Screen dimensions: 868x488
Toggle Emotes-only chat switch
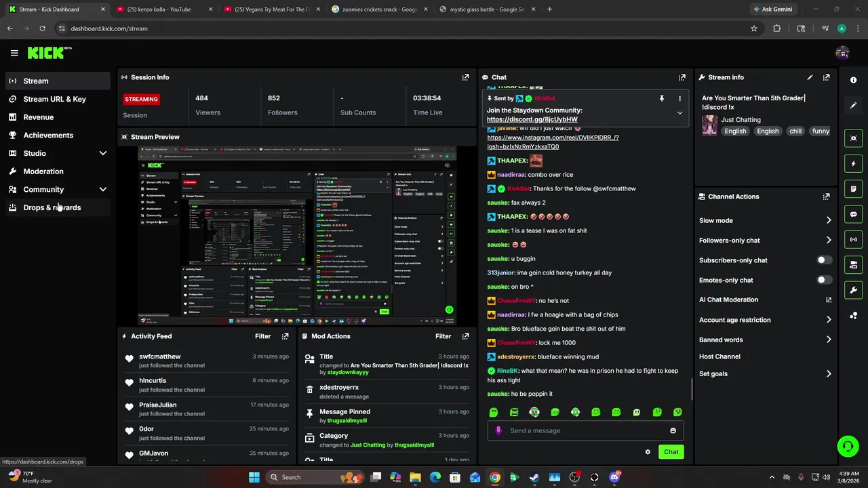click(824, 280)
